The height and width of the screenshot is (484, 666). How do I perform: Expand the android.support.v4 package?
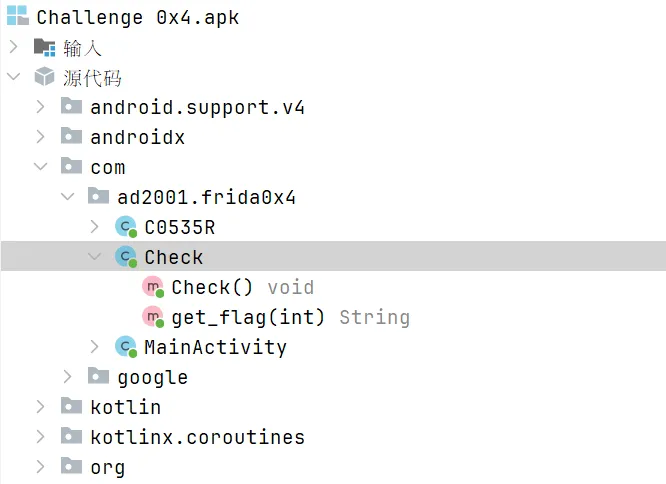(40, 107)
